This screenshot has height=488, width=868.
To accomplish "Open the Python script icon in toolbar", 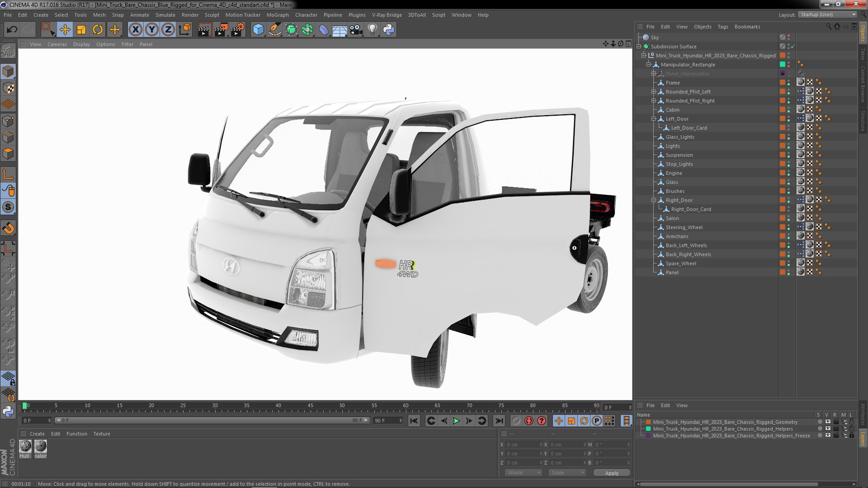I will point(389,30).
